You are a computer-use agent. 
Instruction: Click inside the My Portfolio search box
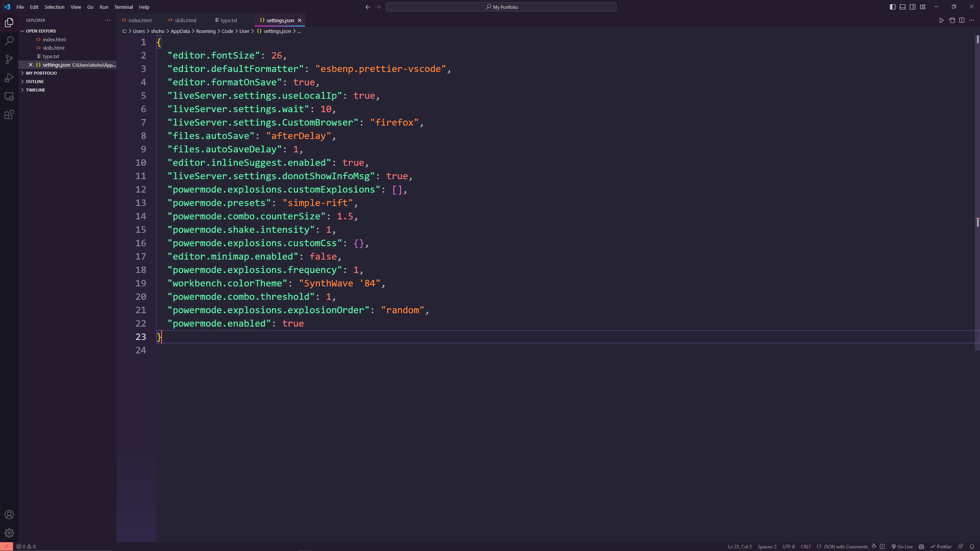501,7
